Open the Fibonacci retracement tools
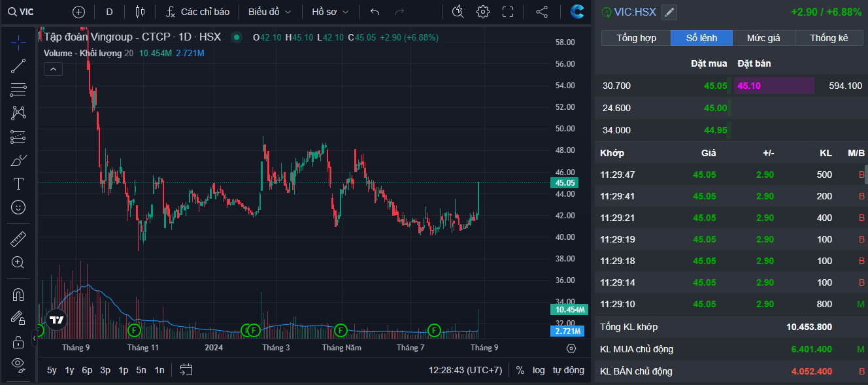The image size is (868, 385). tap(18, 89)
